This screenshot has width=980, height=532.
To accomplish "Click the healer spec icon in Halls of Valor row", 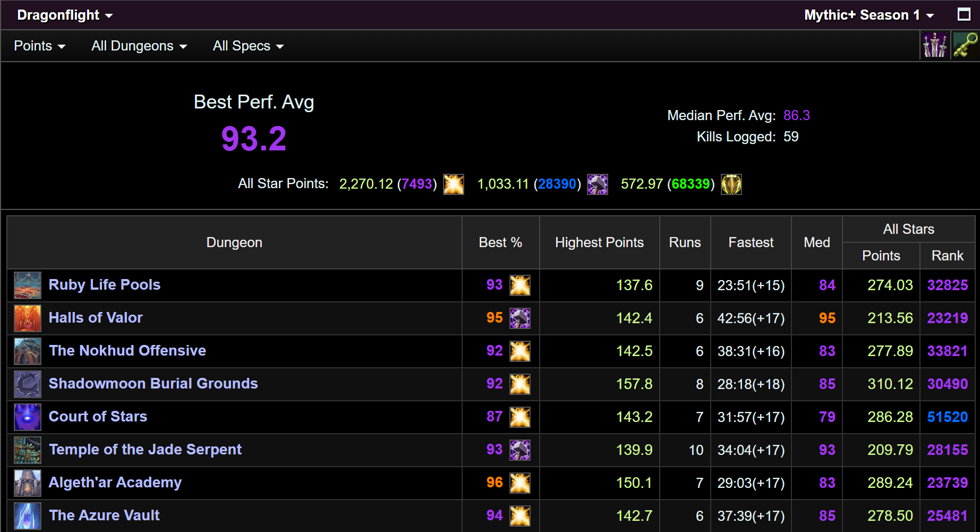I will pyautogui.click(x=520, y=318).
